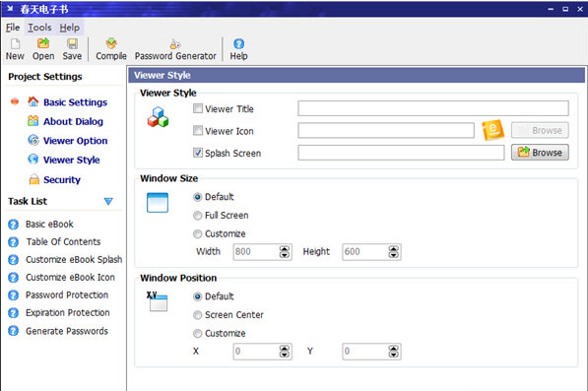Click the New document toolbar icon
The width and height of the screenshot is (588, 391).
15,44
